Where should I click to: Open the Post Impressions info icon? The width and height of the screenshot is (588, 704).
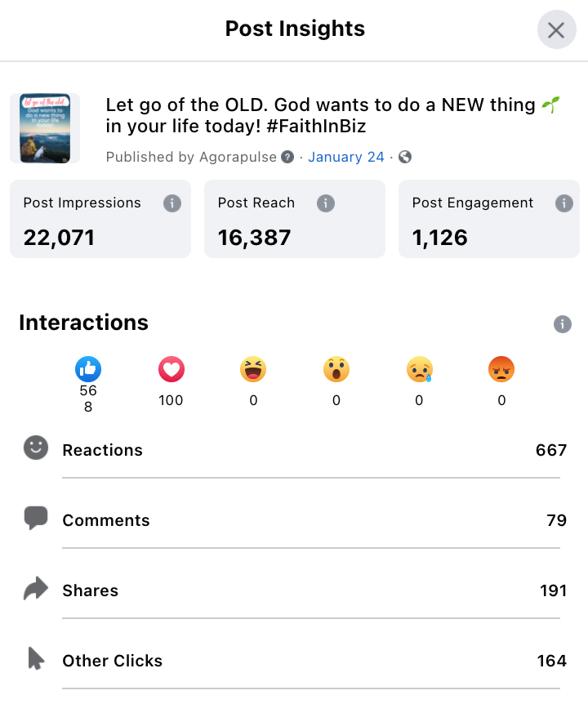pos(172,203)
